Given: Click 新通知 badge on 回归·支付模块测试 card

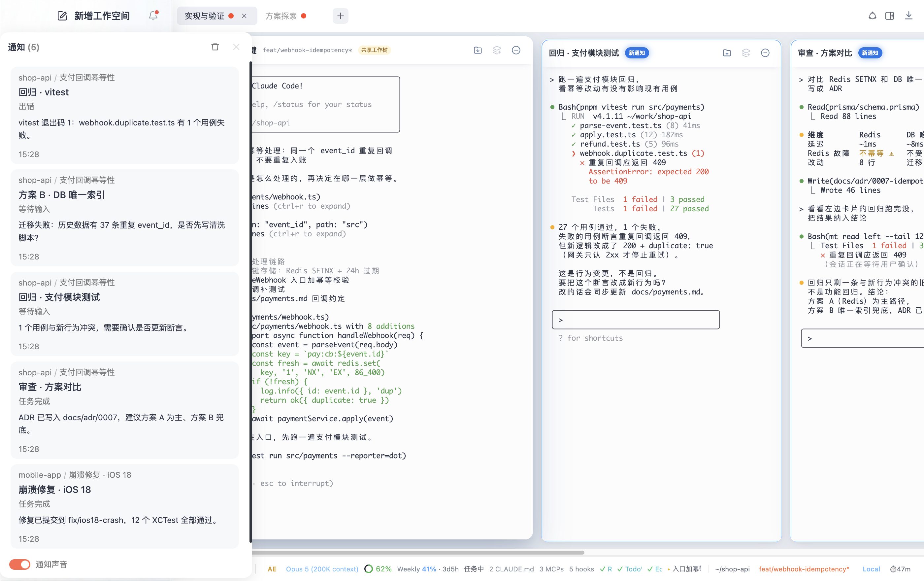Looking at the screenshot, I should click(x=637, y=52).
